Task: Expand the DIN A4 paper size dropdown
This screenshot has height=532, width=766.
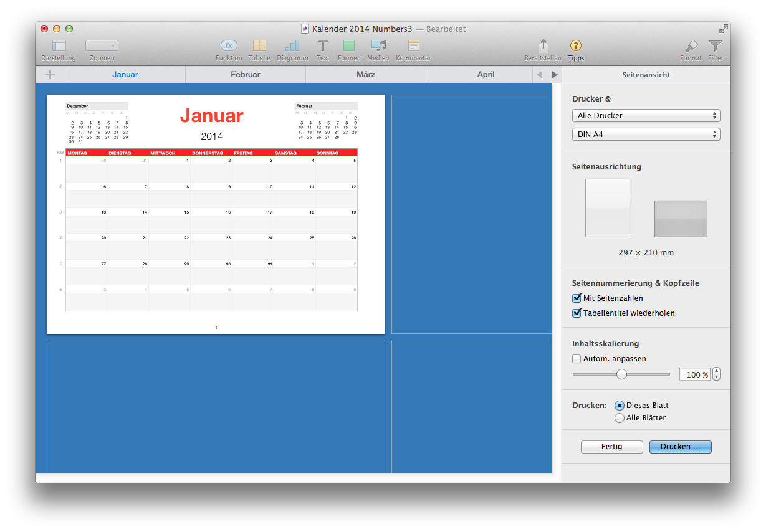Action: [x=646, y=135]
